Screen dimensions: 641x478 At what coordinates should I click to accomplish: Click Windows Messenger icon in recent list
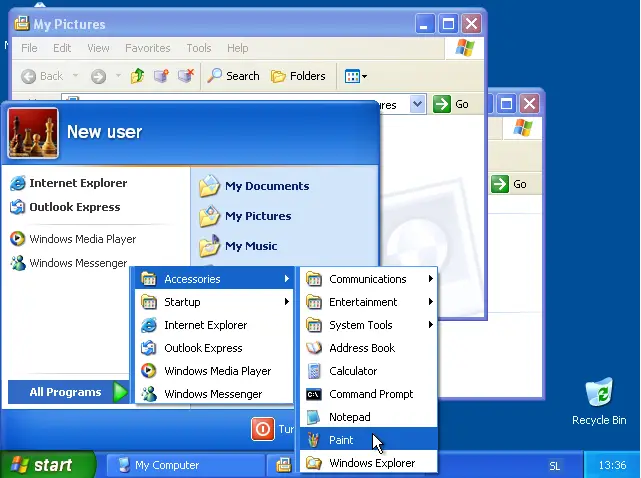(x=18, y=263)
